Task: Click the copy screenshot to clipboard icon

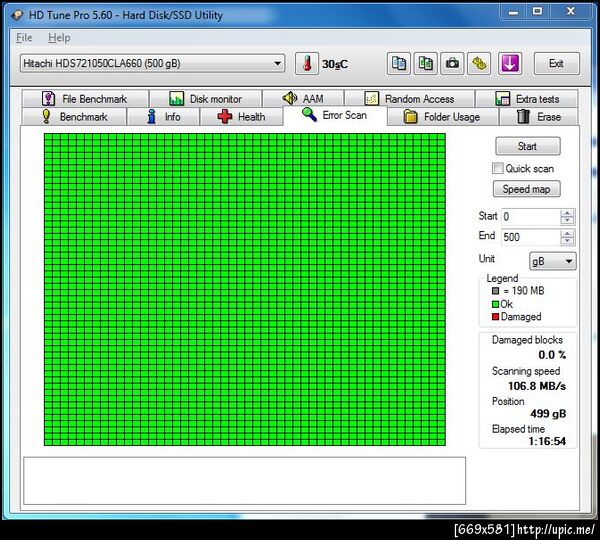Action: coord(426,64)
